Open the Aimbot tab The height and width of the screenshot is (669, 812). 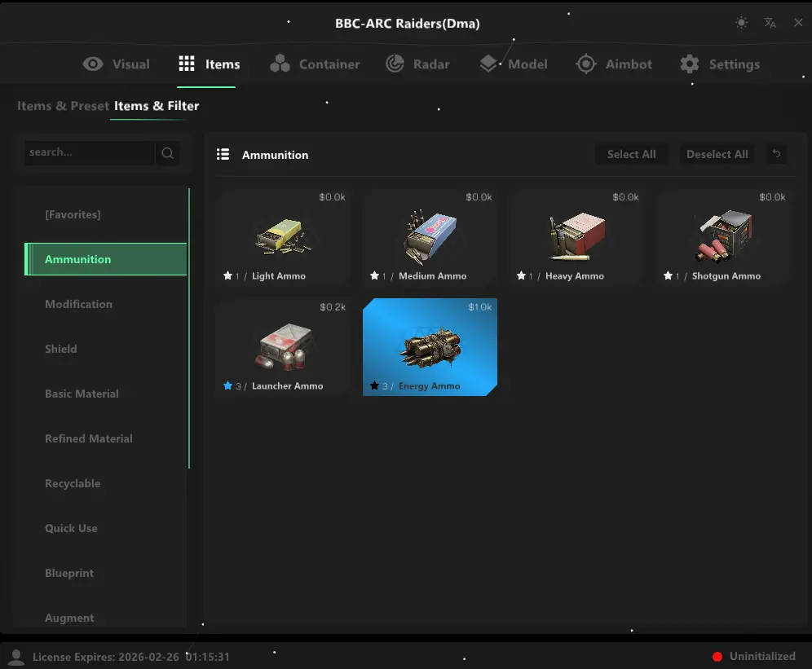[x=614, y=64]
